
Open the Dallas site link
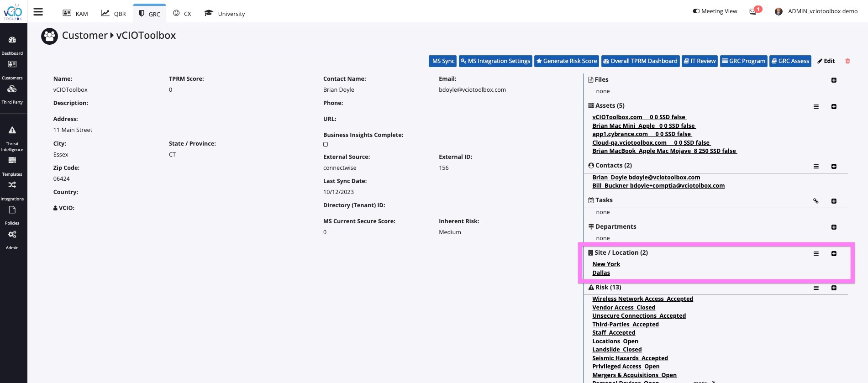tap(601, 273)
